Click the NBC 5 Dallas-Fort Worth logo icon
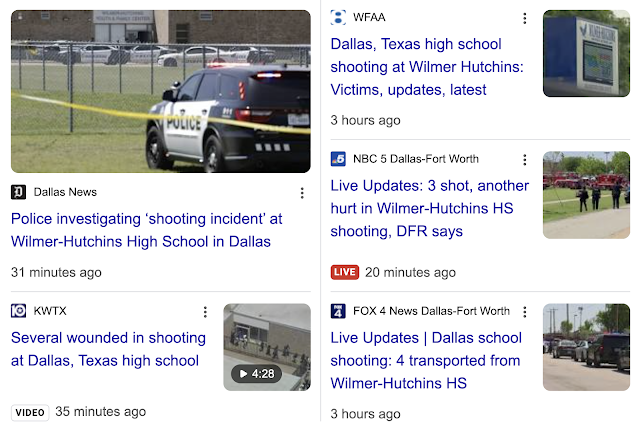The image size is (640, 426). pos(338,159)
